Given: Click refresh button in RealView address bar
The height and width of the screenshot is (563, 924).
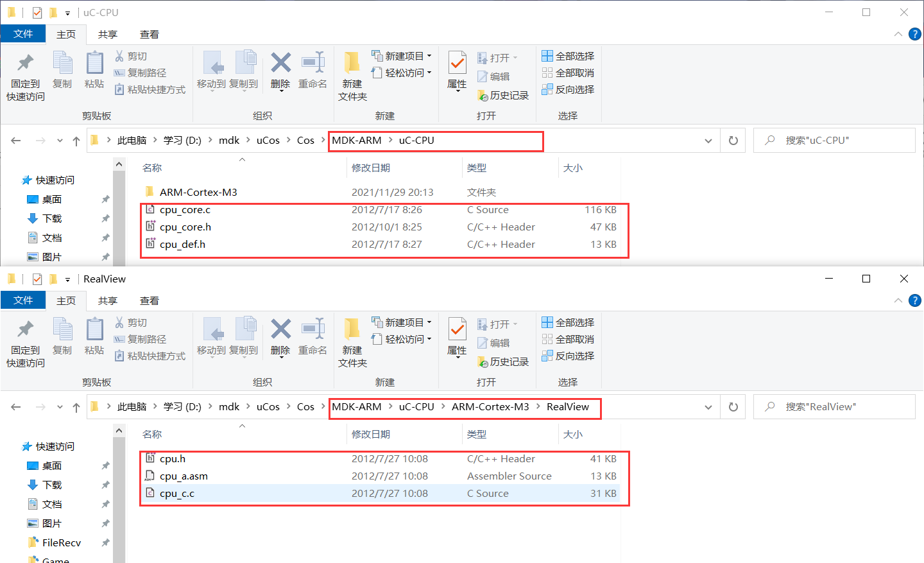Looking at the screenshot, I should point(733,407).
